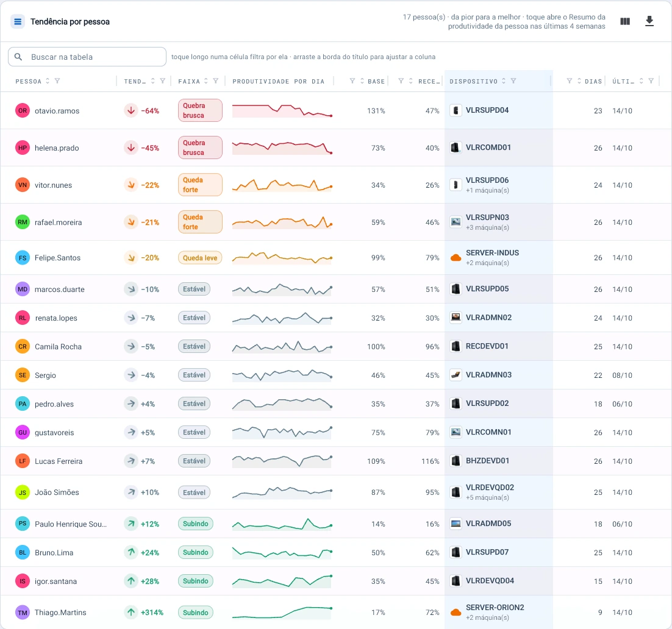Click the device icon next to VLRSUPD04
Screen dimensions: 672x629
point(456,110)
